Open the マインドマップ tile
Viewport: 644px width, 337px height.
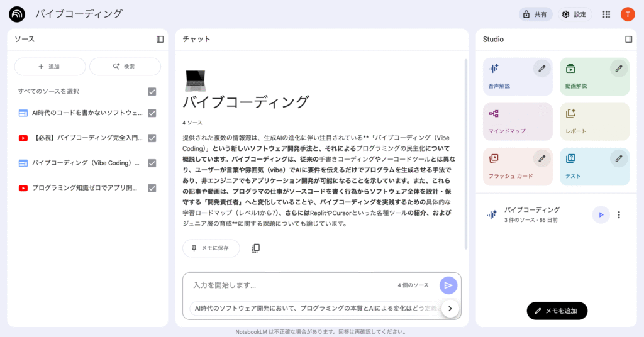coord(518,121)
